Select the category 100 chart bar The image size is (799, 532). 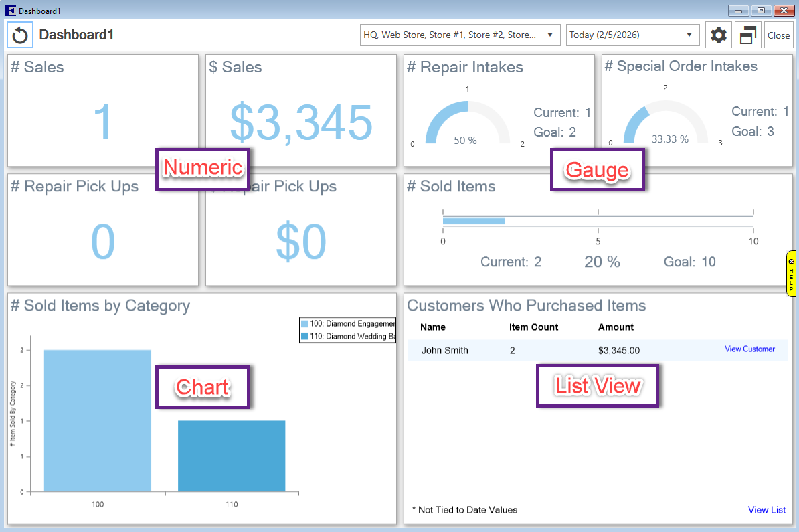[x=98, y=420]
